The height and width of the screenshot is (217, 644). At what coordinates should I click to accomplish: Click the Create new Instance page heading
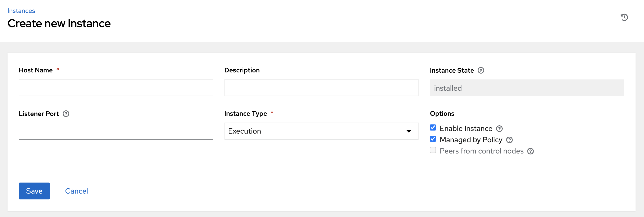[59, 23]
